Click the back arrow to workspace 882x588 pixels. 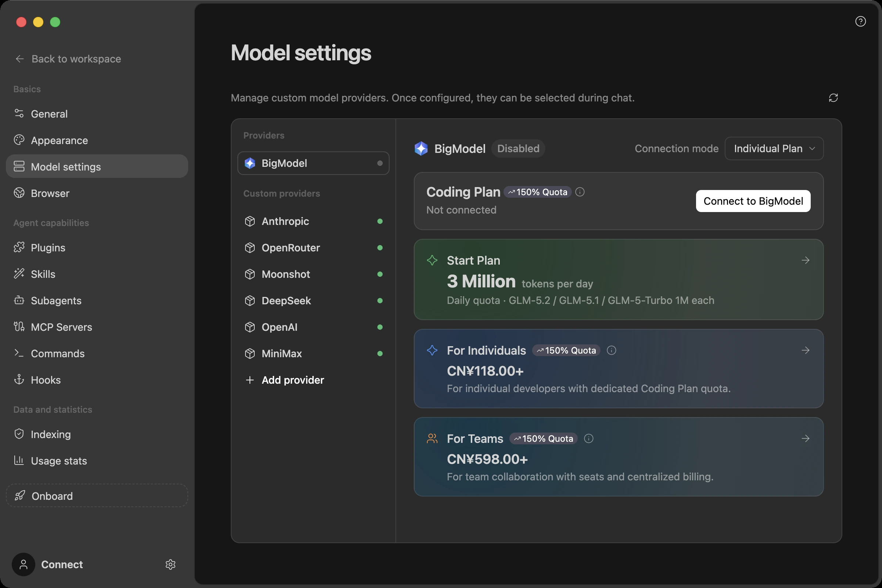(x=19, y=59)
